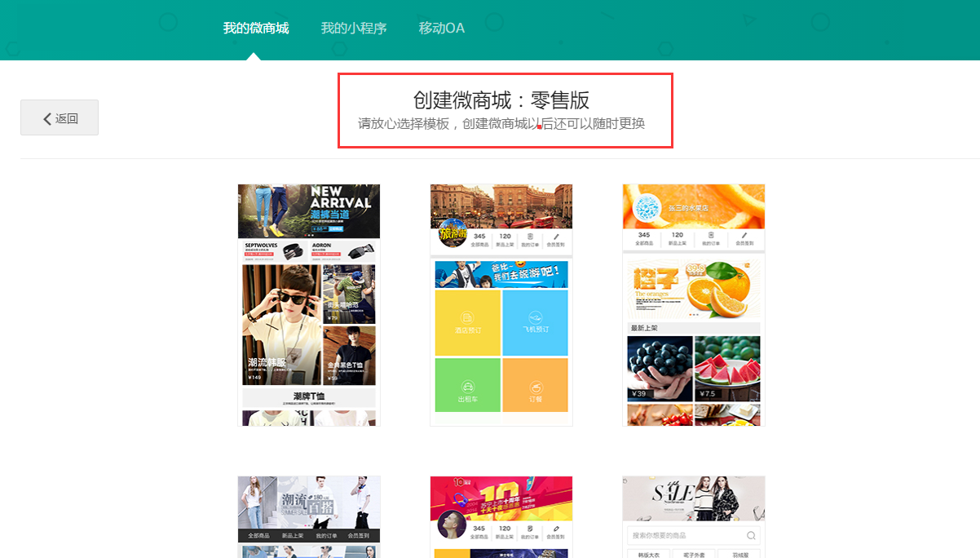Click the 韩版大衣 category button
This screenshot has width=980, height=558.
(x=648, y=554)
